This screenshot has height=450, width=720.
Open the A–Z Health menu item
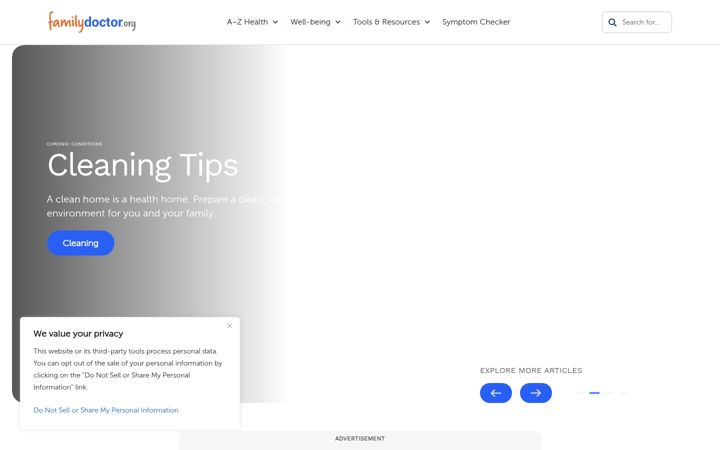coord(247,22)
